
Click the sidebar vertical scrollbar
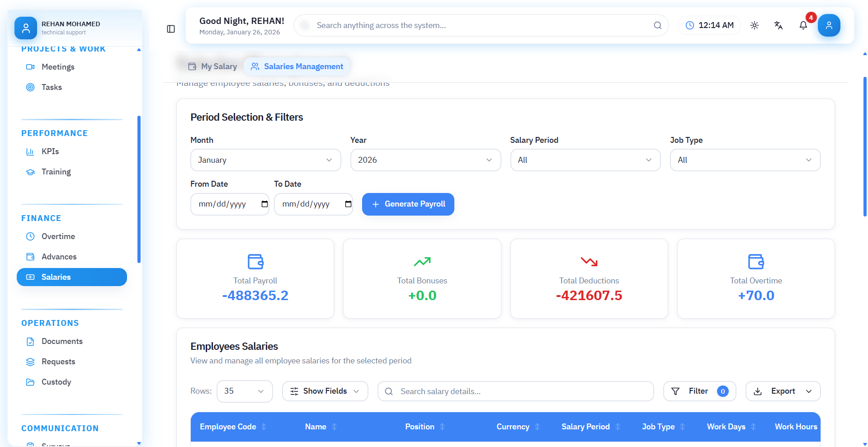tap(139, 190)
